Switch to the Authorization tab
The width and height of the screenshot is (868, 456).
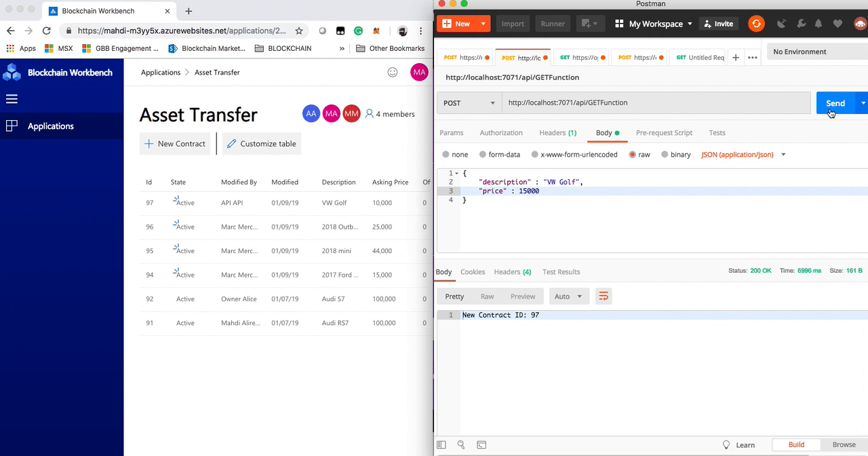point(501,133)
